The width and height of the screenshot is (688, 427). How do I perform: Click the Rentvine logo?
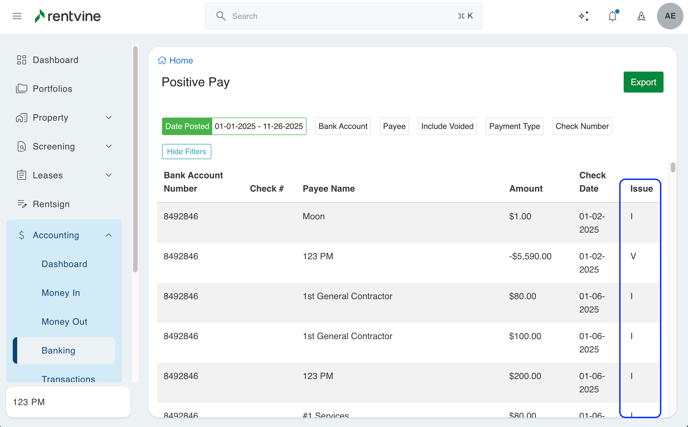[x=67, y=16]
